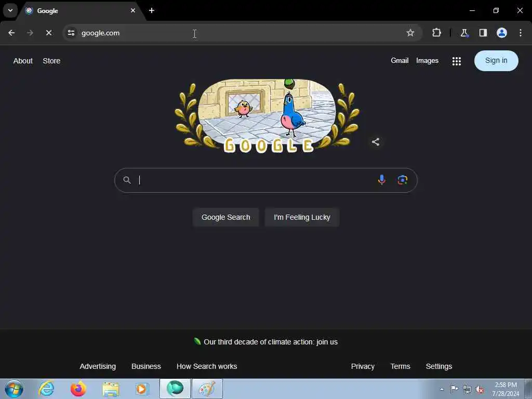Click the browser back arrow
This screenshot has height=399, width=532.
11,33
